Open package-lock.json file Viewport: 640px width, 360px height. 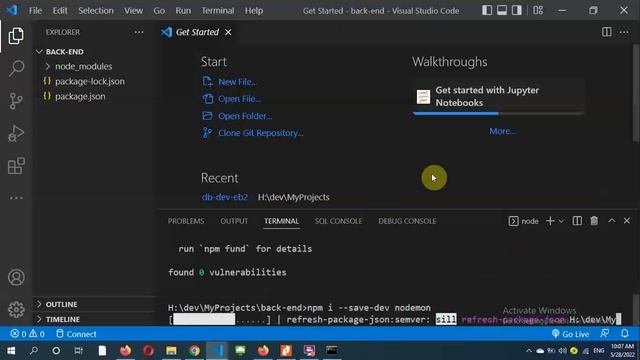click(x=90, y=81)
